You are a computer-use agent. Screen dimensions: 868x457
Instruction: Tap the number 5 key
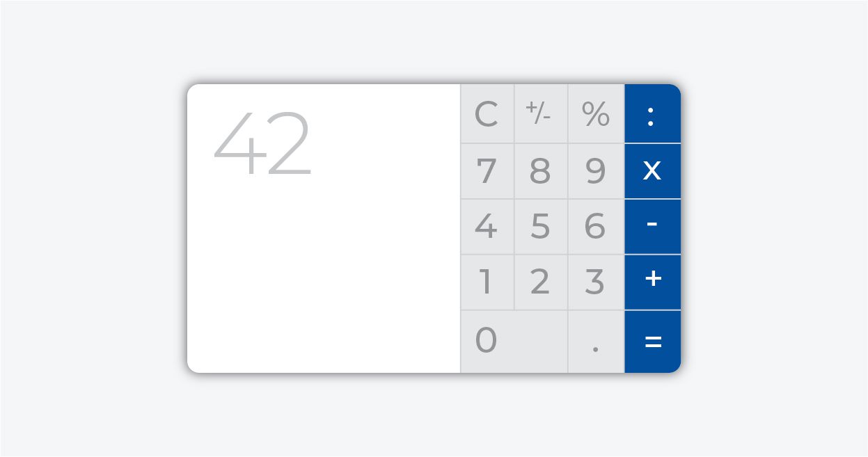pyautogui.click(x=540, y=226)
